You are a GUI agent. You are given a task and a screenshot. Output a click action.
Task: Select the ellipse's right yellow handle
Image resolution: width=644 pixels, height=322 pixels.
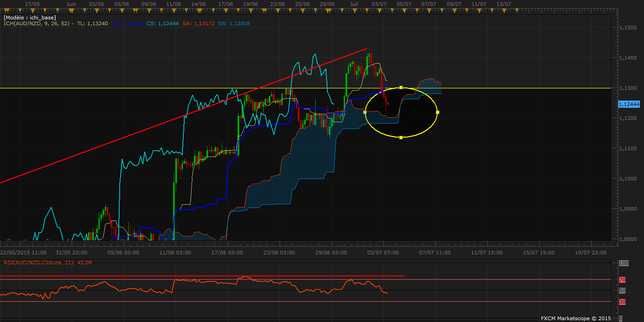pyautogui.click(x=438, y=112)
